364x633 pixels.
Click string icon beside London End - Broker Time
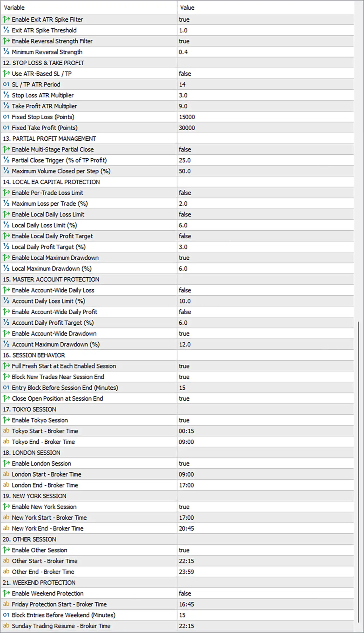tap(6, 485)
